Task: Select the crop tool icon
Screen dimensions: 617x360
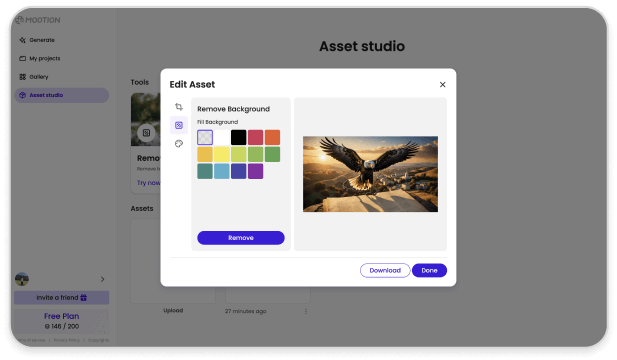Action: (179, 107)
